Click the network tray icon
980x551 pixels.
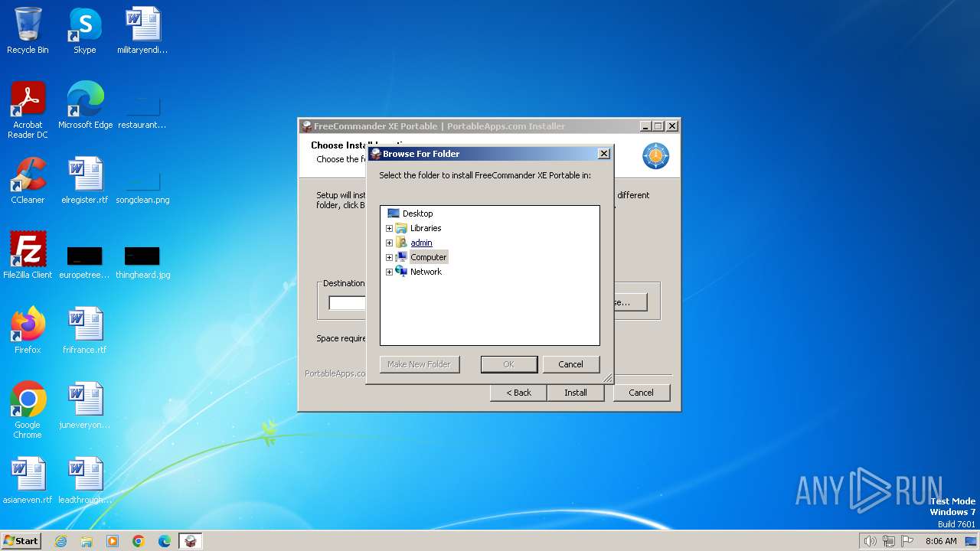(x=889, y=541)
